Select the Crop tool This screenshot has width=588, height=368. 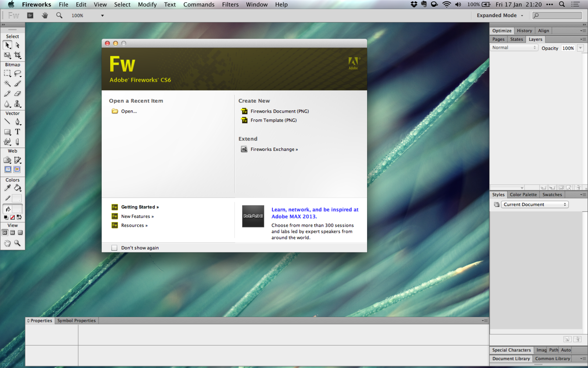[17, 55]
